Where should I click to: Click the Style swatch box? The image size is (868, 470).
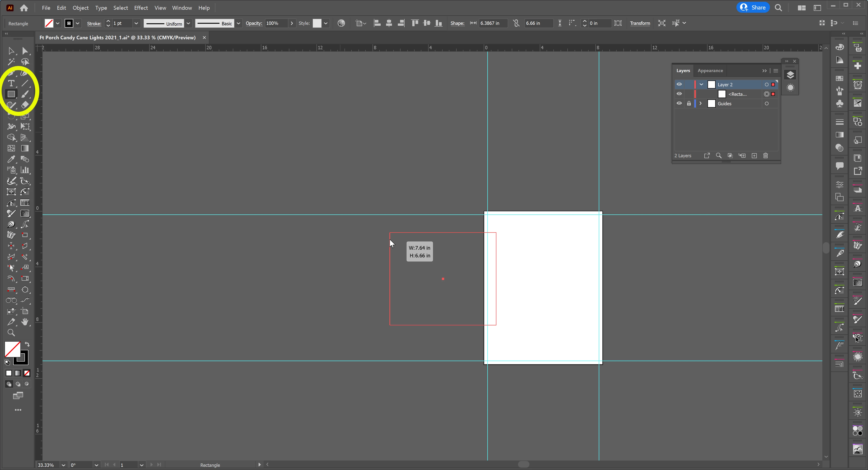click(317, 23)
